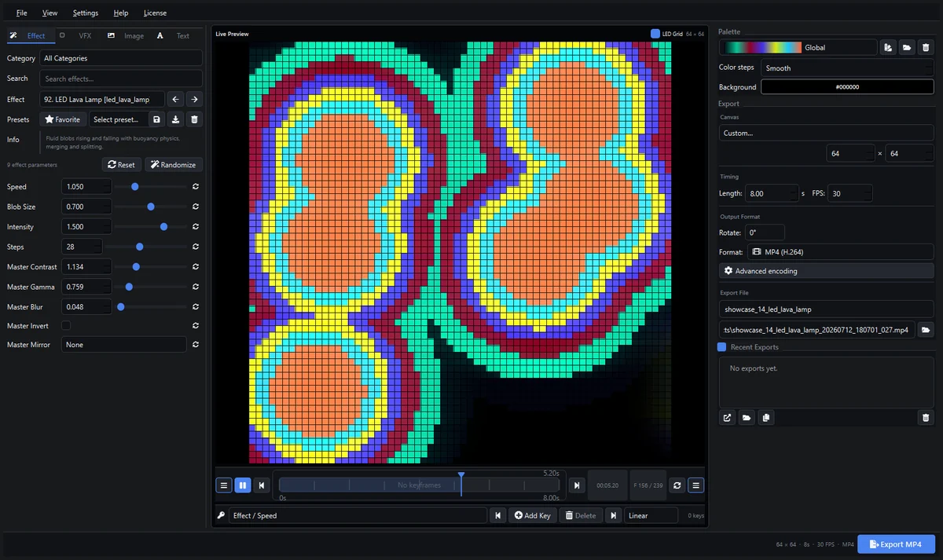The height and width of the screenshot is (560, 943).
Task: Open exports folder under Recent Exports list
Action: (747, 418)
